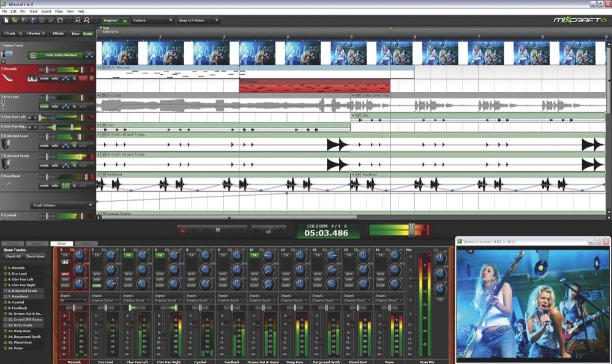Viewport: 612px width, 364px height.
Task: Open Input dropdown on mixer channel 3
Action: [x=105, y=300]
